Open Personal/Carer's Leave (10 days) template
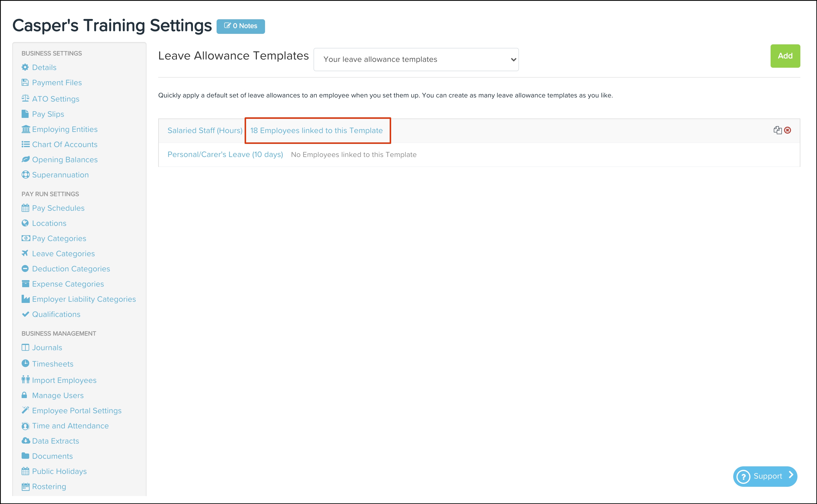This screenshot has height=504, width=817. [x=225, y=155]
